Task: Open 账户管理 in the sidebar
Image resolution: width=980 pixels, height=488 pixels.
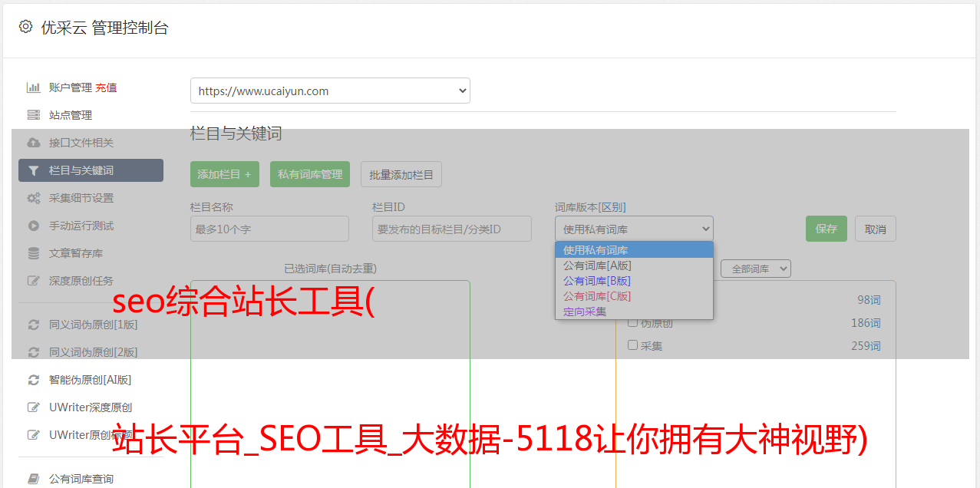Action: pos(70,87)
